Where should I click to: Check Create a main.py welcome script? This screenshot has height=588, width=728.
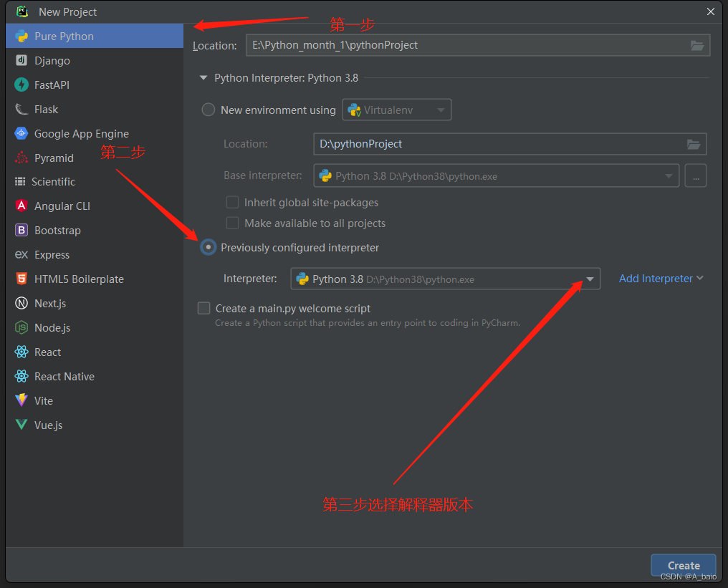[x=203, y=308]
